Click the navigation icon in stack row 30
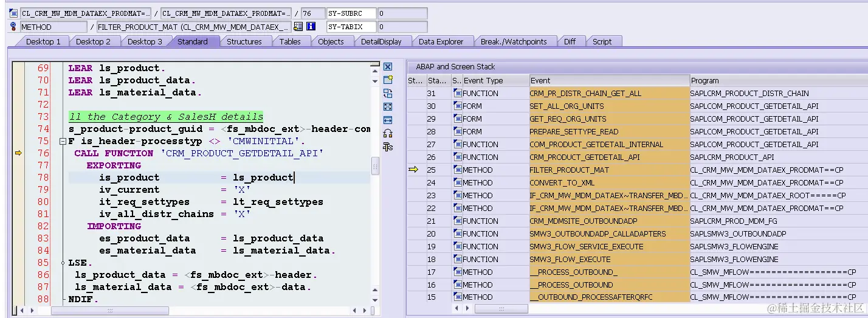 point(457,106)
